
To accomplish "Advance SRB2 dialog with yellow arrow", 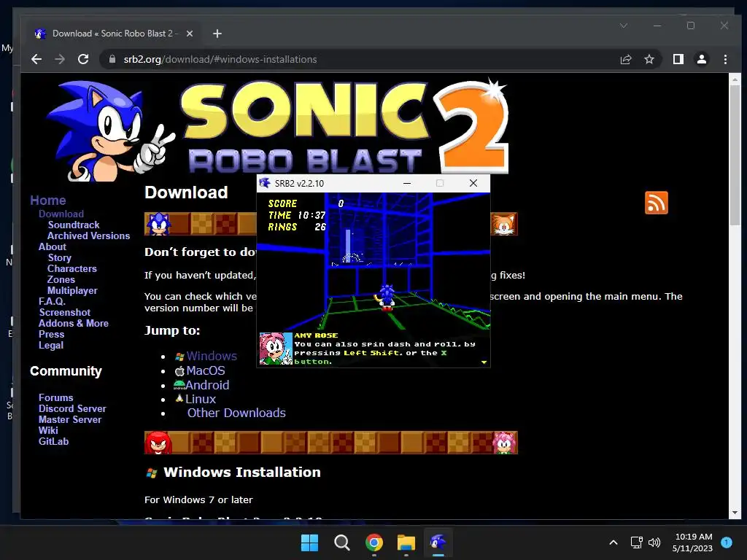I will pyautogui.click(x=484, y=362).
